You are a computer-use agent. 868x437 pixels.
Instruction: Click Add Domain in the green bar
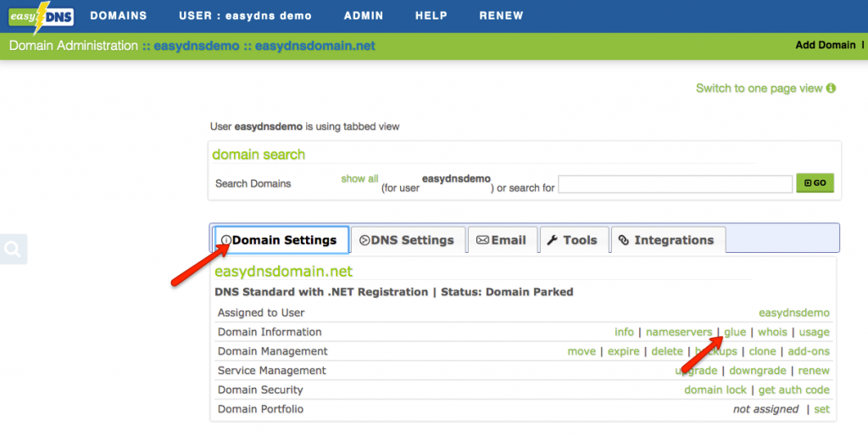click(825, 45)
